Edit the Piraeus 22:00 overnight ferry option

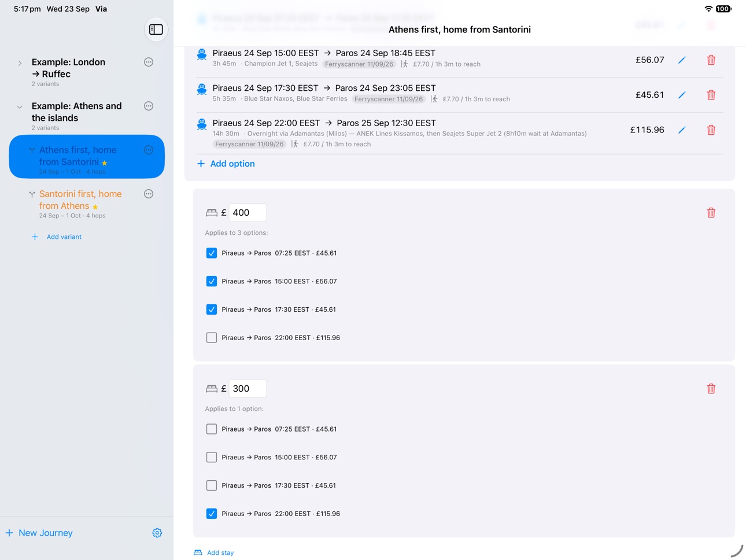point(682,130)
